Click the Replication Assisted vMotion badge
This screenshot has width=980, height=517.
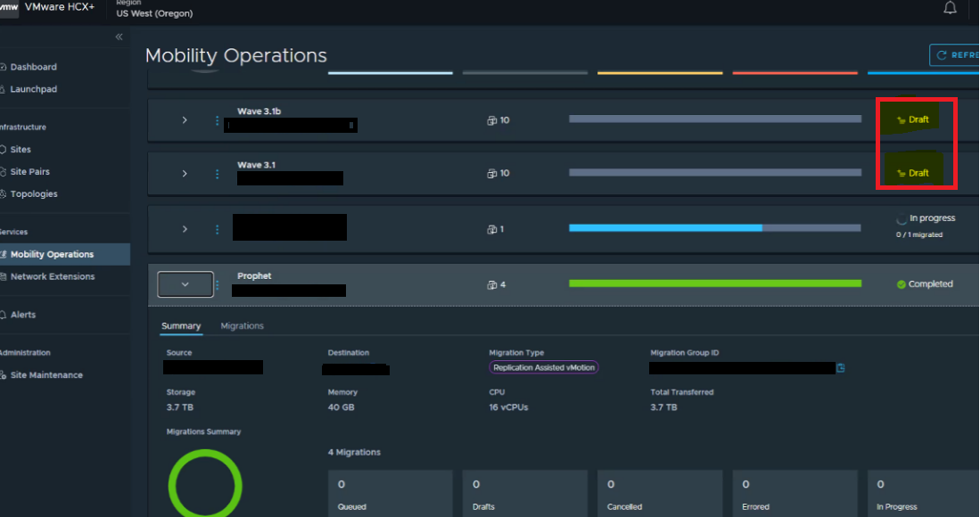543,367
